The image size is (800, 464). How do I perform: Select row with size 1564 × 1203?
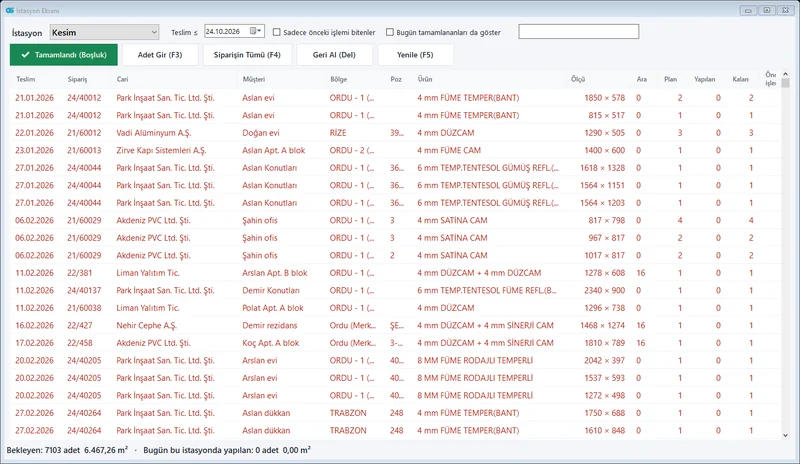395,203
